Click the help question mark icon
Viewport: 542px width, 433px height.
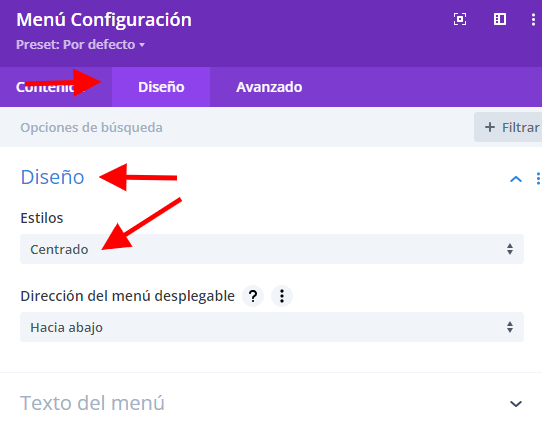point(253,296)
